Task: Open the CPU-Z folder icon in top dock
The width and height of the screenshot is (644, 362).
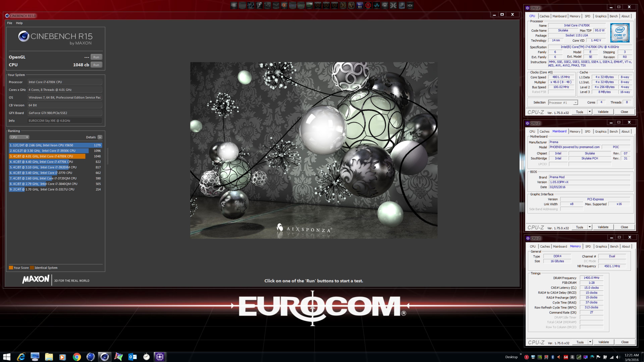Action: [292, 5]
